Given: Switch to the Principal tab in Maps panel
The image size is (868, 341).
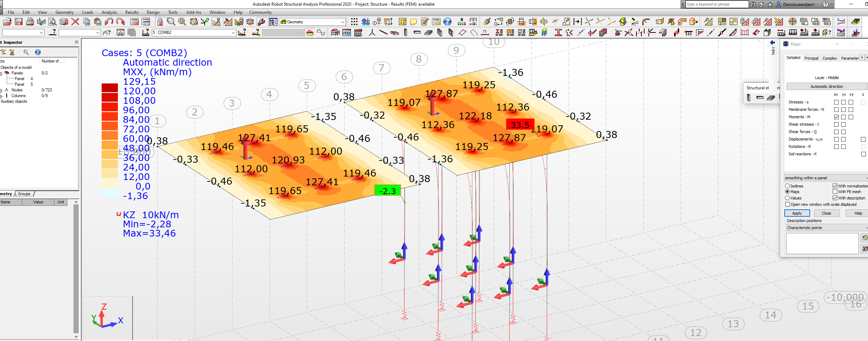Looking at the screenshot, I should click(x=811, y=58).
